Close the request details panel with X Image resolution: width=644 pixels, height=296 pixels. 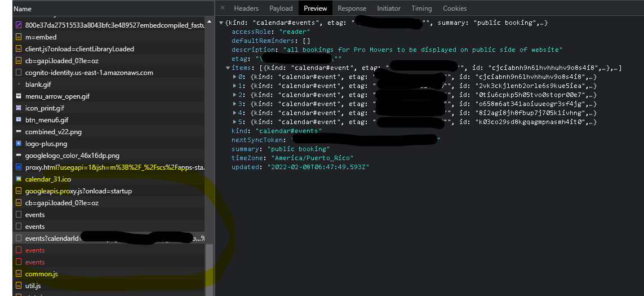click(x=222, y=8)
